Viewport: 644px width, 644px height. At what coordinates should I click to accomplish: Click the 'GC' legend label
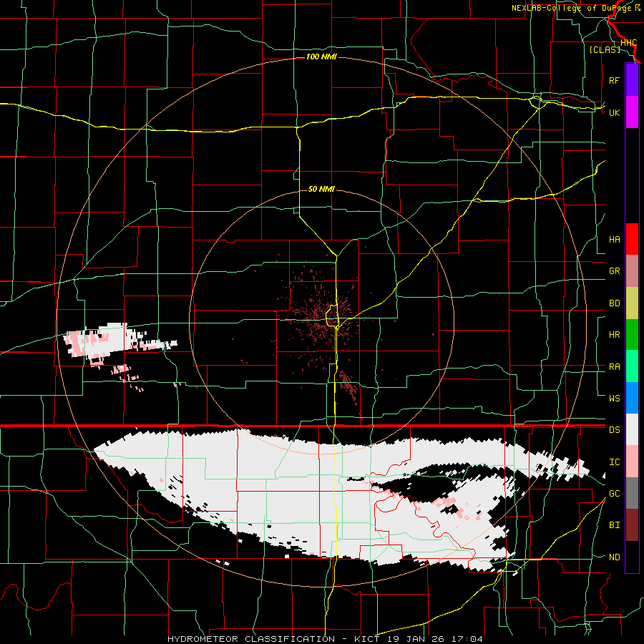click(x=614, y=494)
